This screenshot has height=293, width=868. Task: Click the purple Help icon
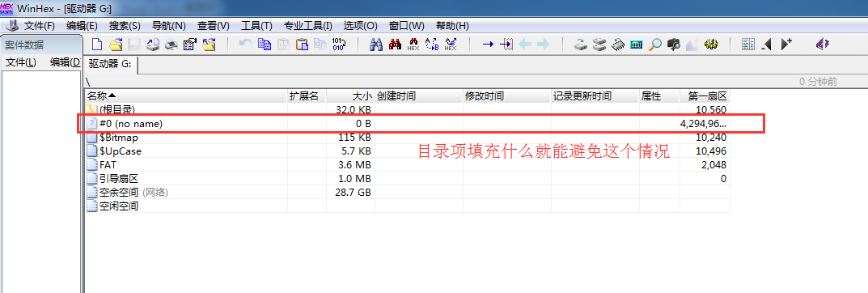pos(823,45)
